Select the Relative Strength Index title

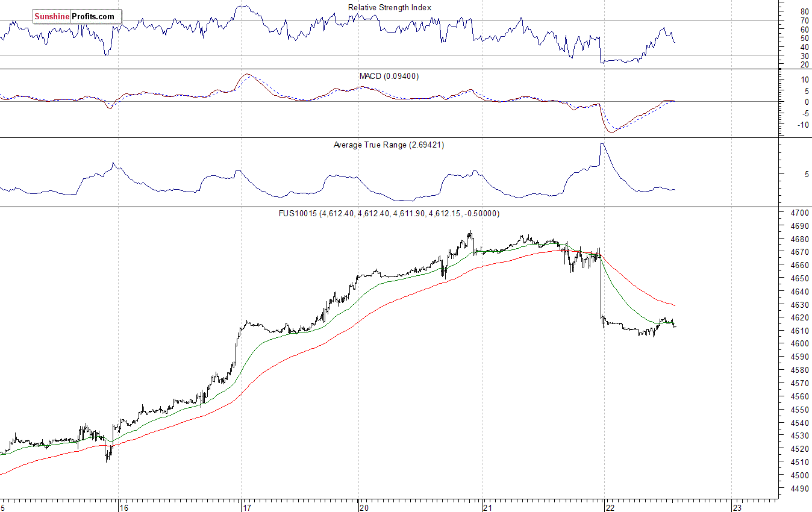point(390,8)
